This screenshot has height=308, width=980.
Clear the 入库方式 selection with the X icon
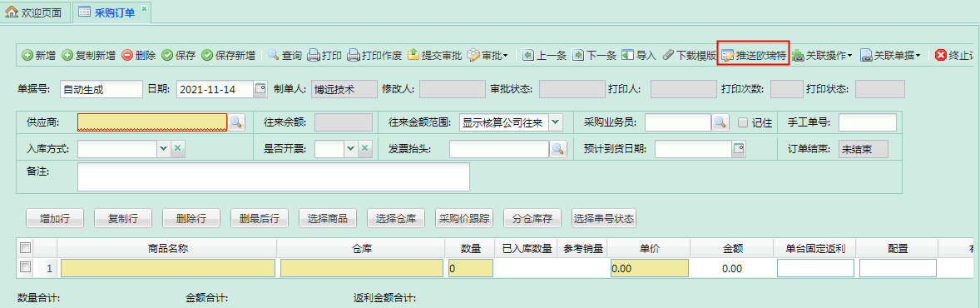coord(177,149)
